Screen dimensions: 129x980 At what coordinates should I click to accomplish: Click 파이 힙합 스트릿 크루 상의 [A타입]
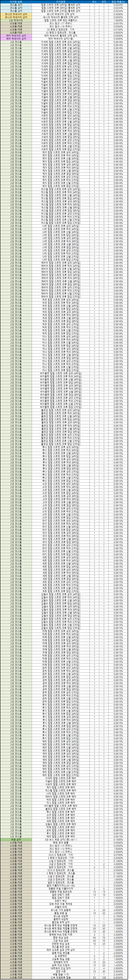[61, 520]
